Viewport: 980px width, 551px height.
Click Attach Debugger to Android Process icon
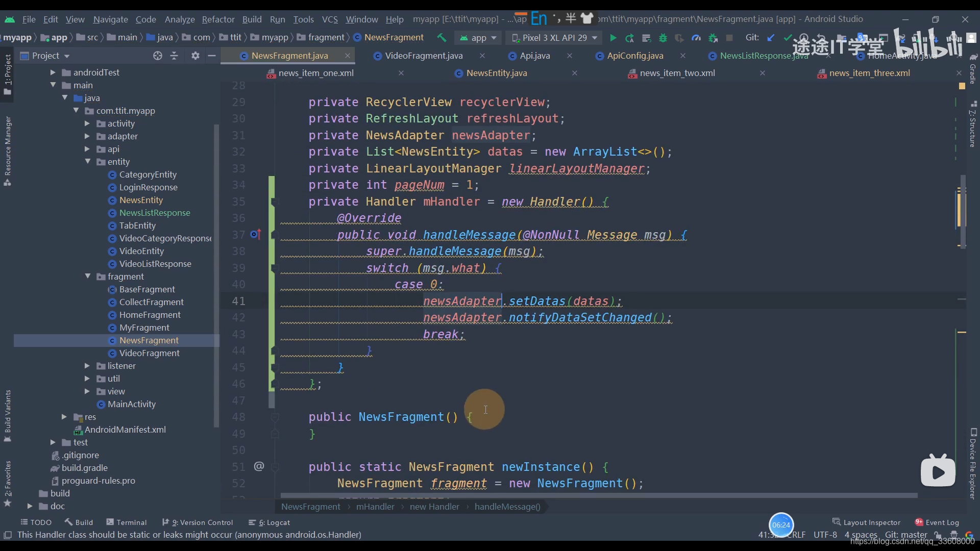713,38
